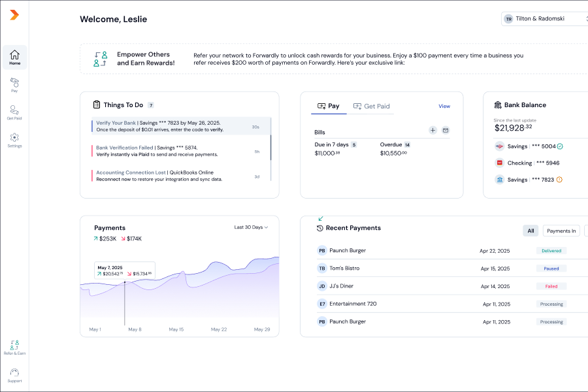
Task: Switch to the Get Paid tab
Action: (x=371, y=106)
